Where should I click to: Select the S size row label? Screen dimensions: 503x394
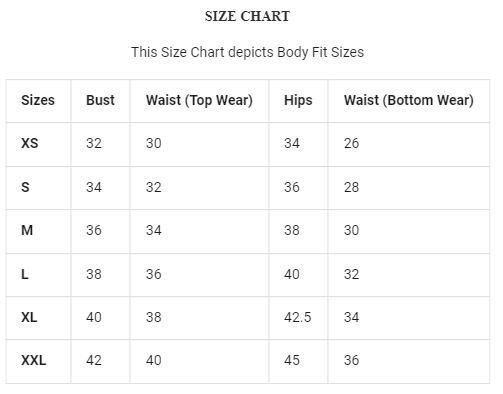coord(25,187)
